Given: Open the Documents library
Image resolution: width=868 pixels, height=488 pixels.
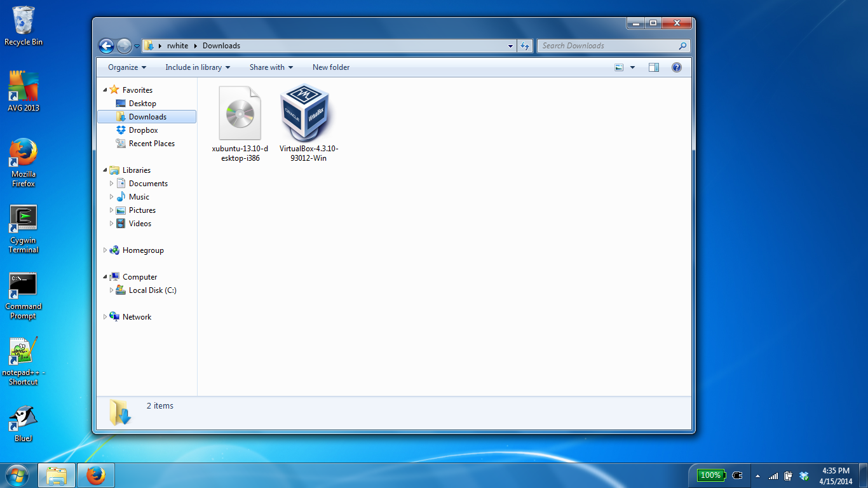Looking at the screenshot, I should pos(148,184).
